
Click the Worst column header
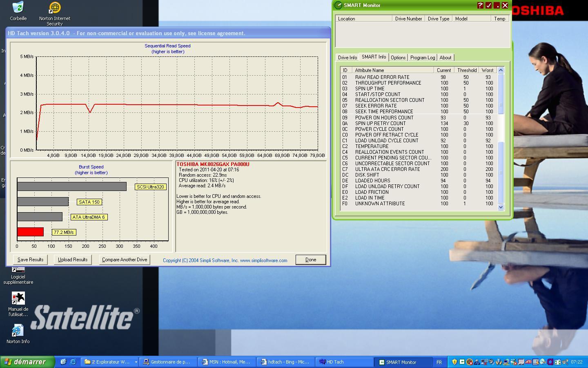488,70
